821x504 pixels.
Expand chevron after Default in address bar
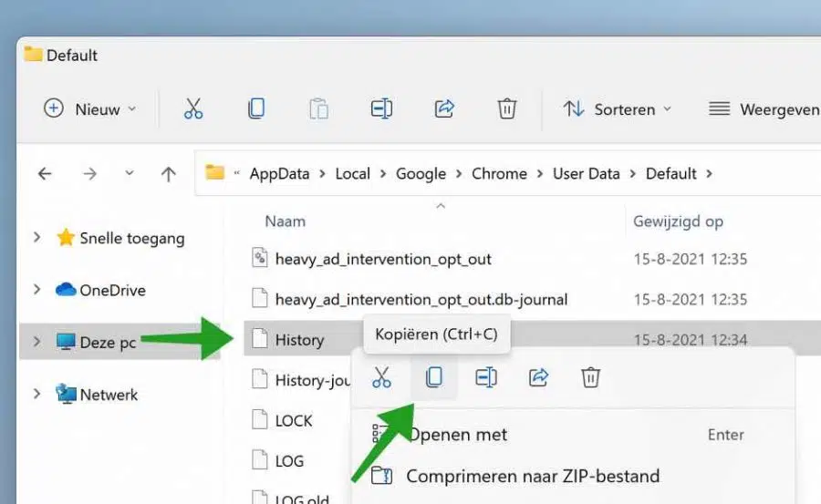click(710, 173)
